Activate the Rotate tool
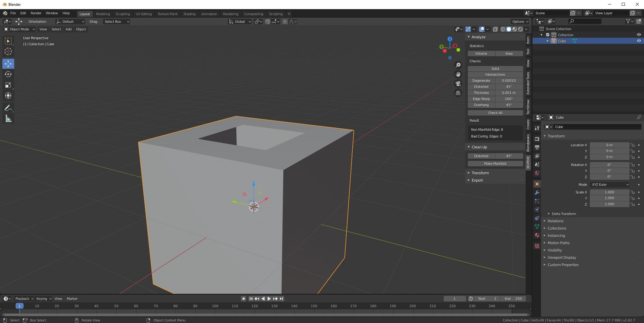 (8, 74)
